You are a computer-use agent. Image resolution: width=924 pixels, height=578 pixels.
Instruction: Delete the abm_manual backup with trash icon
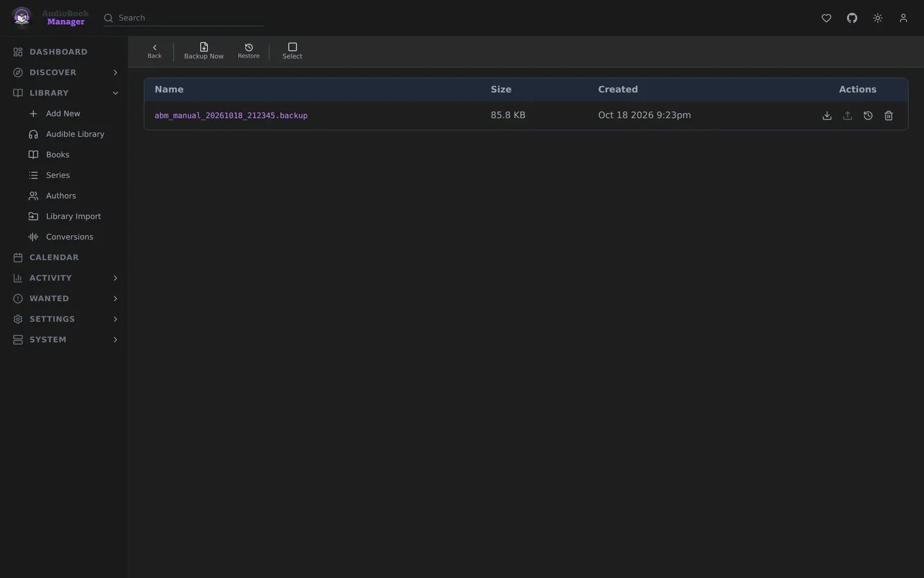click(x=889, y=116)
